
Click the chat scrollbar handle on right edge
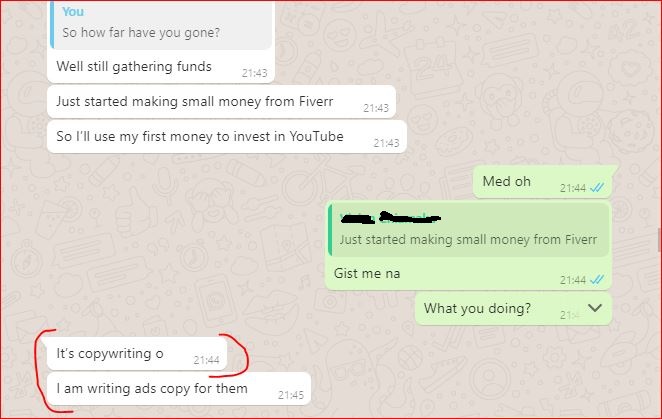click(659, 240)
